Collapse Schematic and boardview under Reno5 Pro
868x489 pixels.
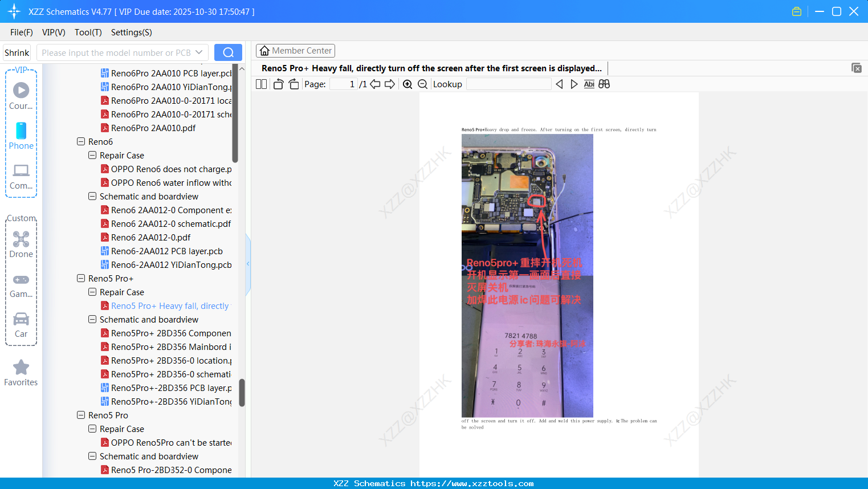click(92, 456)
